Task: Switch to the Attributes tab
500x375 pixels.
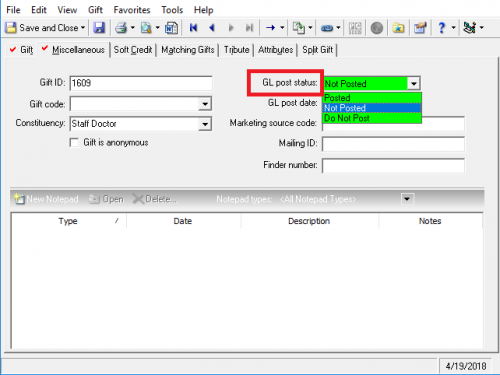Action: point(275,50)
